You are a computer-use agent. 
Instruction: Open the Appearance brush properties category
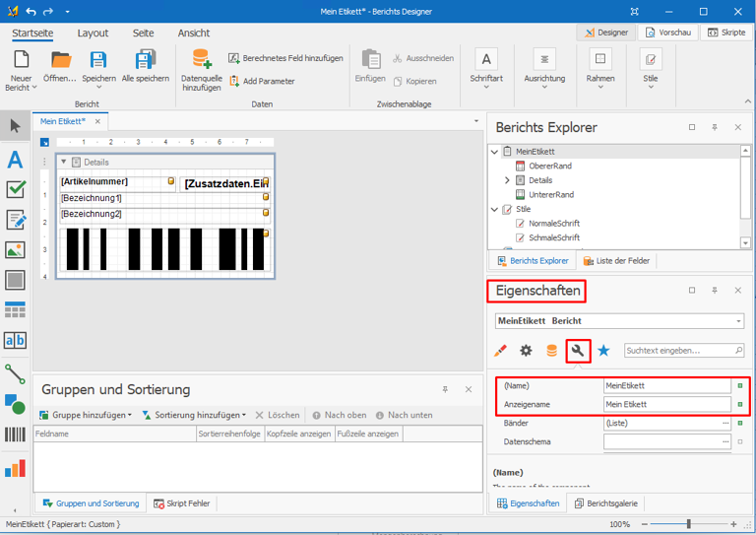(500, 350)
